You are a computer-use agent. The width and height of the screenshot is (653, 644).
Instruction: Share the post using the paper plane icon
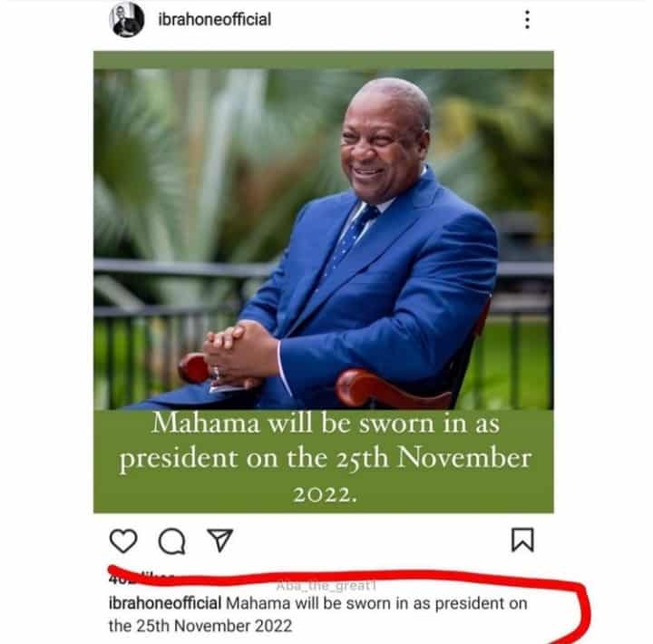pyautogui.click(x=219, y=541)
